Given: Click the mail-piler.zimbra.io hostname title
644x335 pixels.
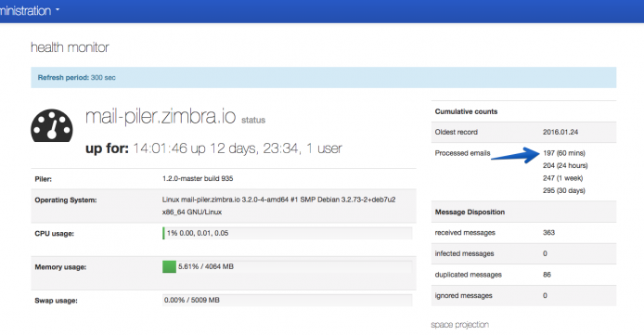Looking at the screenshot, I should (x=161, y=117).
